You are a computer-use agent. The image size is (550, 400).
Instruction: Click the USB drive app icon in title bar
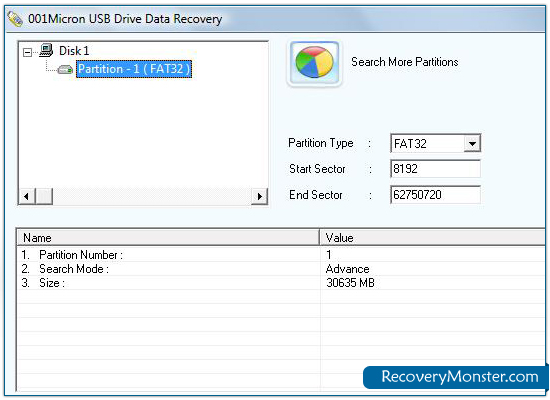click(x=15, y=19)
